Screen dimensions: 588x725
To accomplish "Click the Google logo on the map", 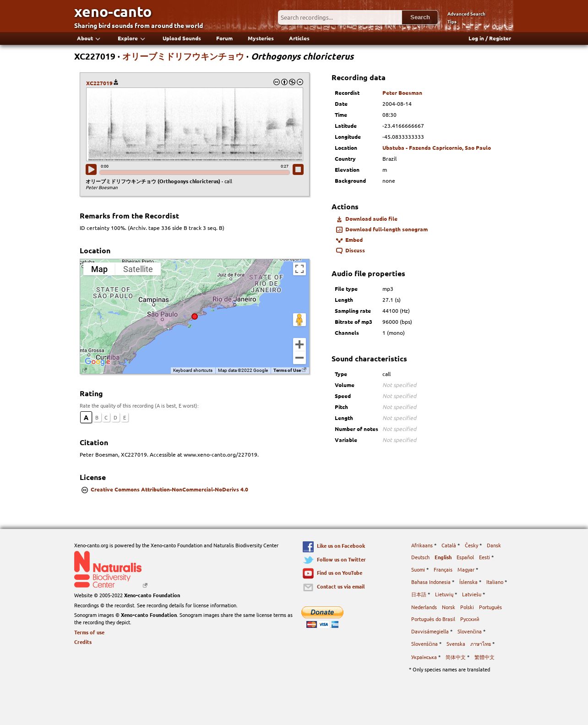I will pos(98,361).
